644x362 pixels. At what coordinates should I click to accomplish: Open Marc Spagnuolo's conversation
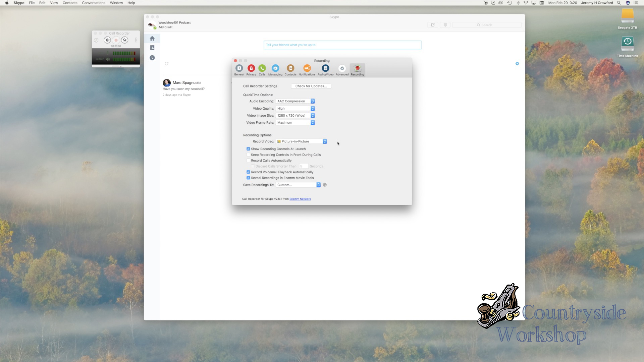(x=186, y=83)
